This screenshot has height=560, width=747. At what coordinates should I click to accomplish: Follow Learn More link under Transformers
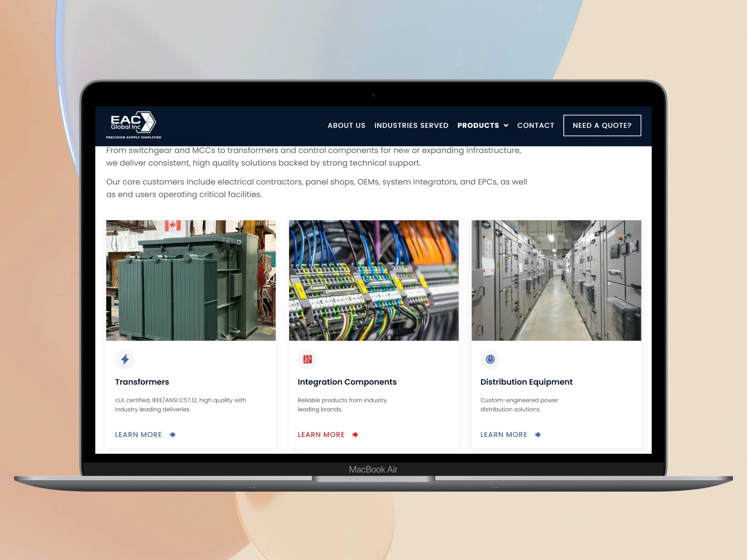(139, 435)
